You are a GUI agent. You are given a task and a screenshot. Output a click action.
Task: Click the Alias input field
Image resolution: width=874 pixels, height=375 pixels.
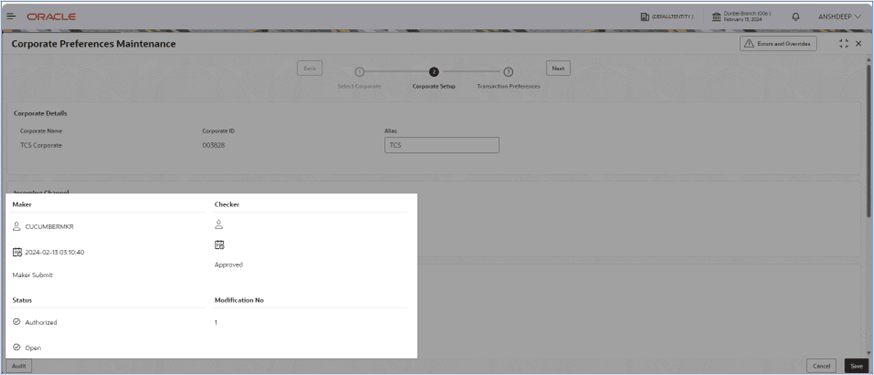tap(442, 145)
